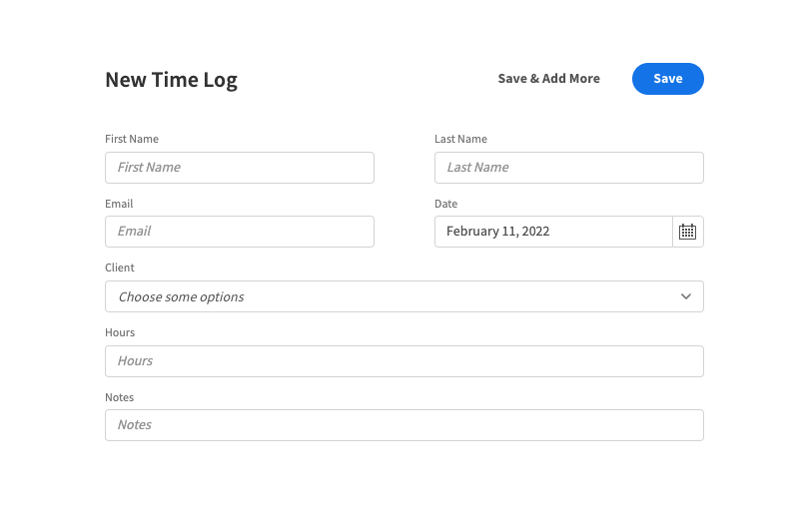Click the 'Client' label above the dropdown

click(120, 267)
